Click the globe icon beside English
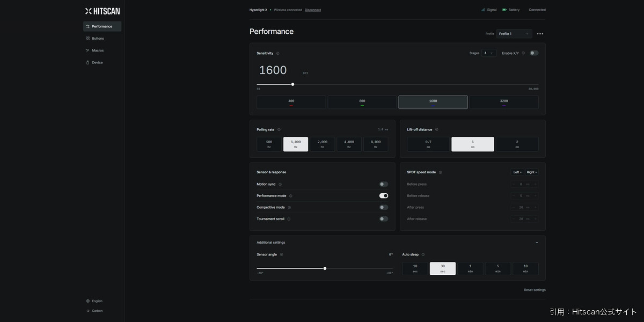This screenshot has height=322, width=644. pyautogui.click(x=88, y=301)
